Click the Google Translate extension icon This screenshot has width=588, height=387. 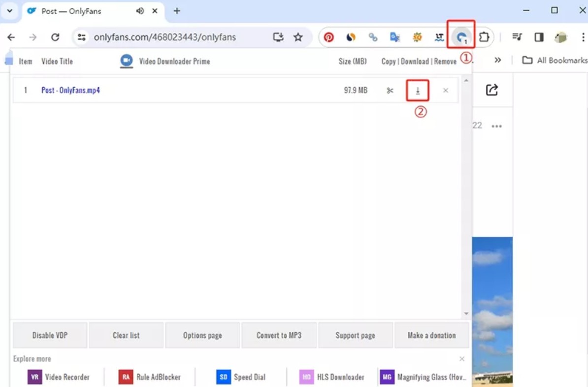394,37
